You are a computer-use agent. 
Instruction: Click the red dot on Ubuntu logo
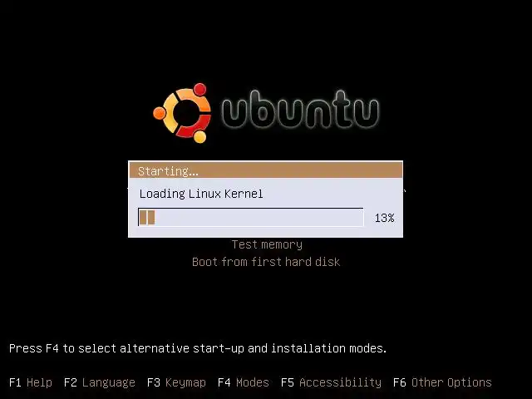tap(199, 90)
